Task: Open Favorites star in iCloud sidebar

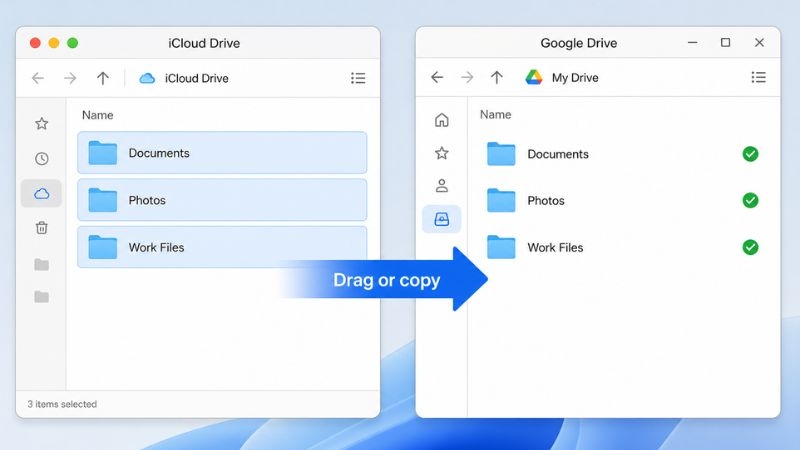Action: click(x=42, y=123)
